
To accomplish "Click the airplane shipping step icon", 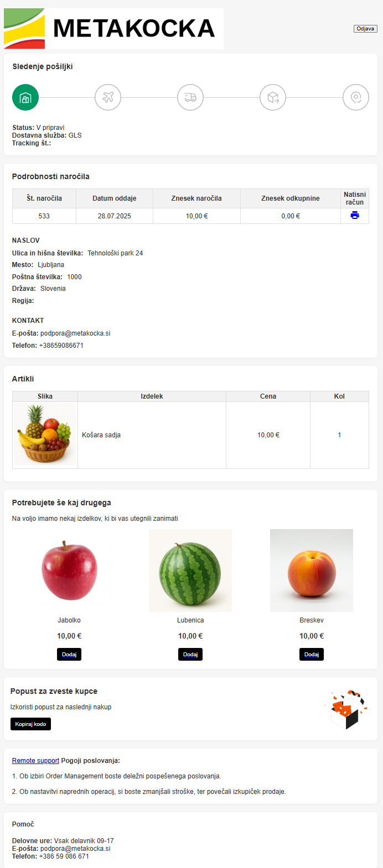I will tap(108, 98).
